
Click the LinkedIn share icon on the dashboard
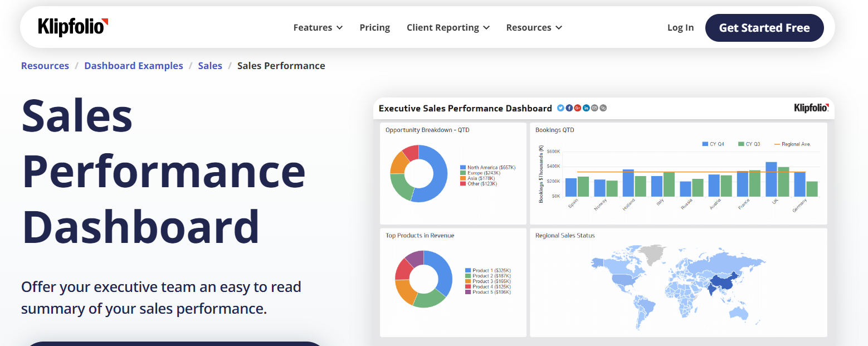[x=586, y=108]
